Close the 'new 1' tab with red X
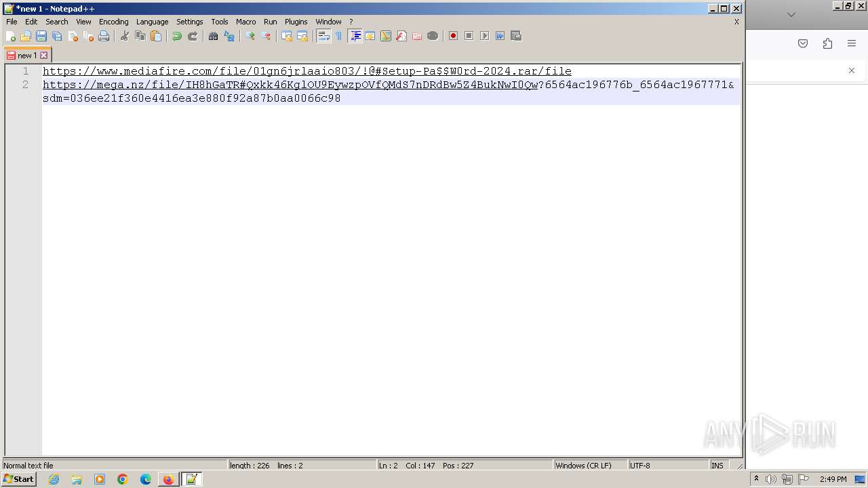Screen dimensions: 868x488 [x=44, y=56]
